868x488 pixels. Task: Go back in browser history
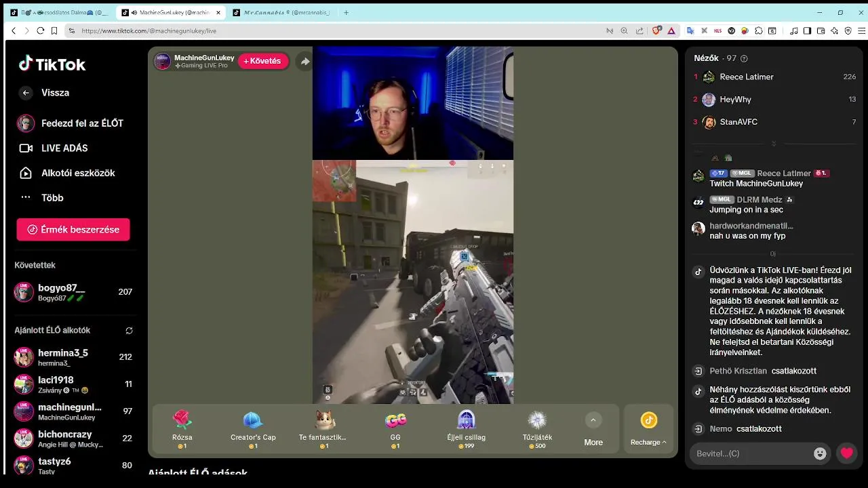14,30
